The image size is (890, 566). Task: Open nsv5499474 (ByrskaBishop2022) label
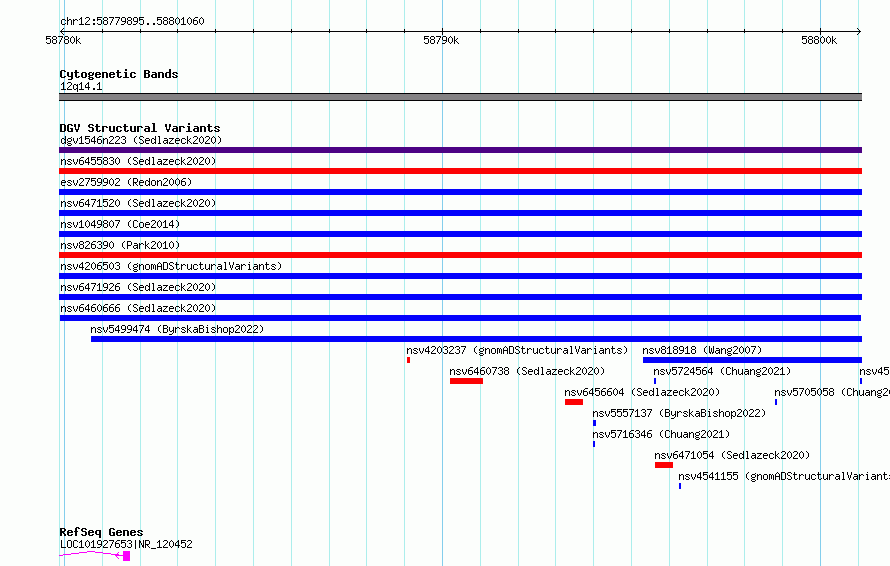[x=177, y=329]
